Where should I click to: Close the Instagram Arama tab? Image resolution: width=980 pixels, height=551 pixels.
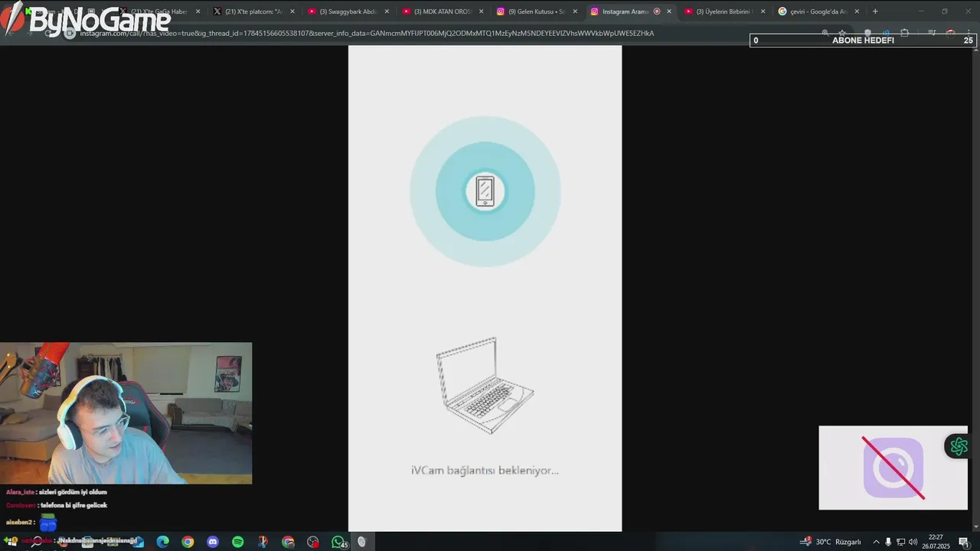coord(669,11)
